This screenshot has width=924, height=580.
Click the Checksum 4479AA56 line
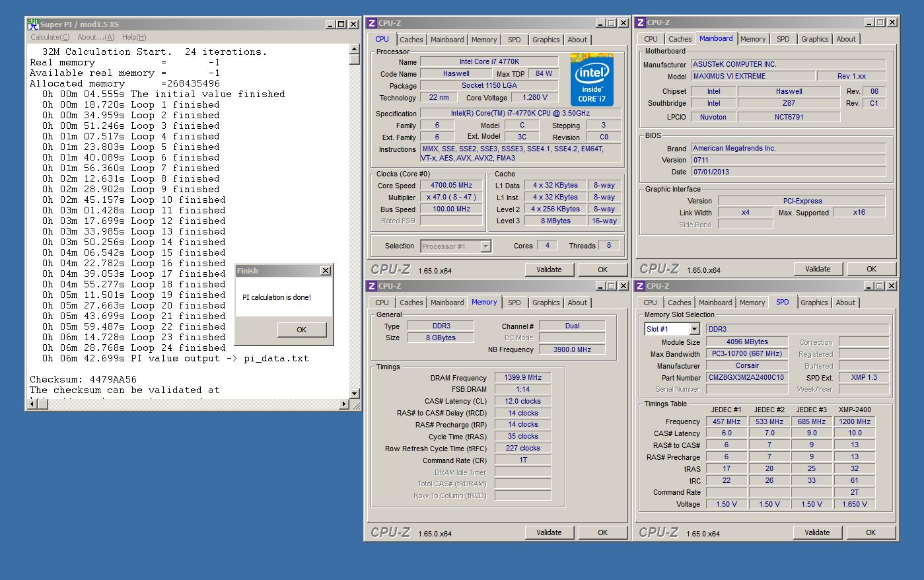[x=83, y=379]
